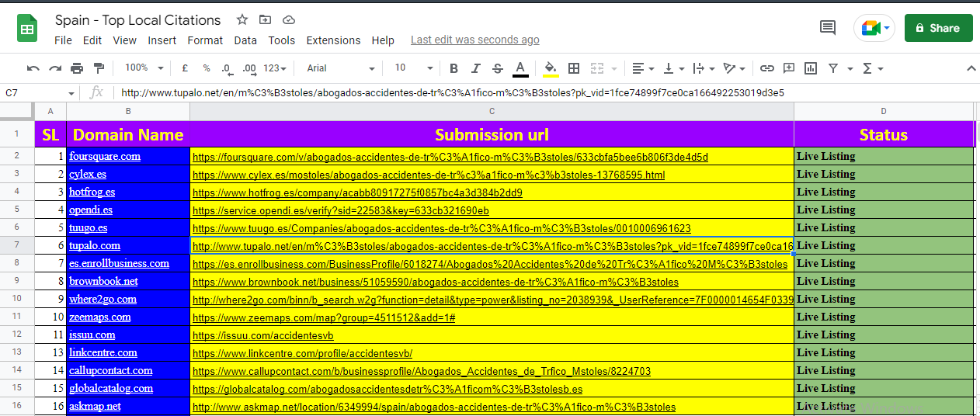Toggle bold formatting
980x416 pixels.
tap(454, 68)
